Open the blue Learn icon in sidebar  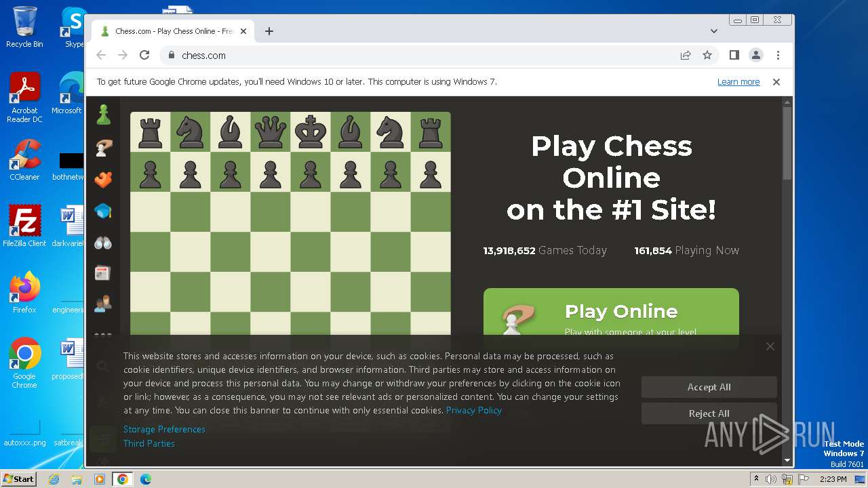103,211
